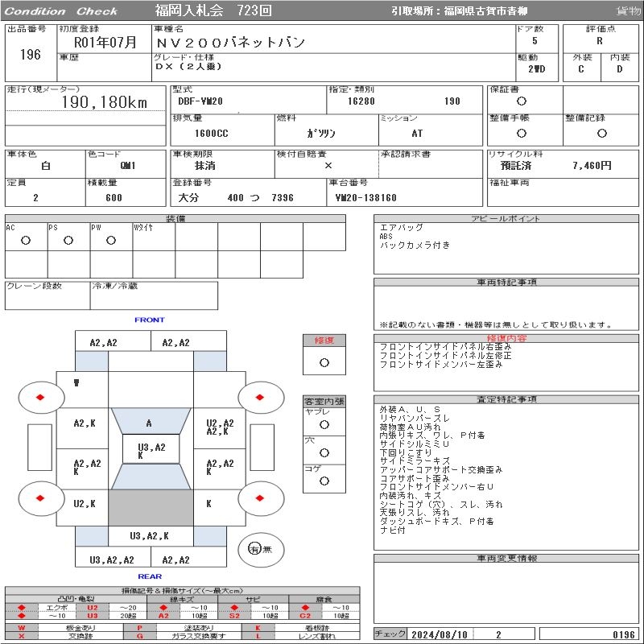Click the 預託済 recycle status
644x644 pixels.
click(516, 166)
